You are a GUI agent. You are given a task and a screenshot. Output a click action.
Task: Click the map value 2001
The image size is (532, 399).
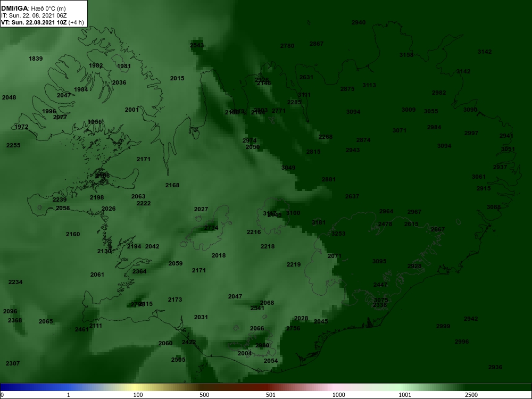click(131, 109)
